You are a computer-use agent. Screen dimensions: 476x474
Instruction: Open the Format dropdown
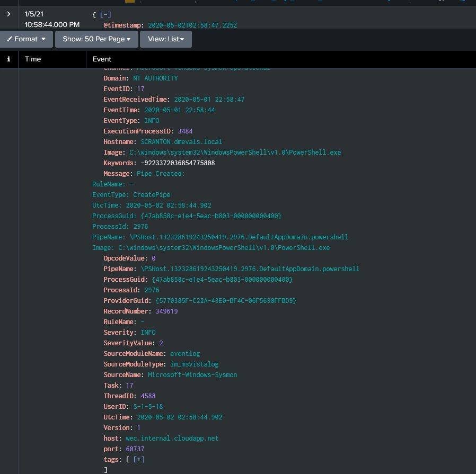pyautogui.click(x=27, y=39)
